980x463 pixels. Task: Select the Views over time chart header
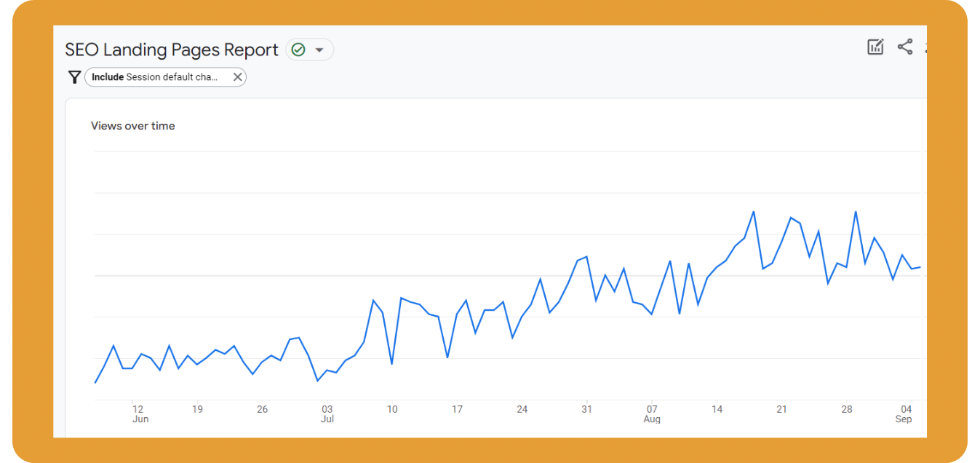[133, 125]
